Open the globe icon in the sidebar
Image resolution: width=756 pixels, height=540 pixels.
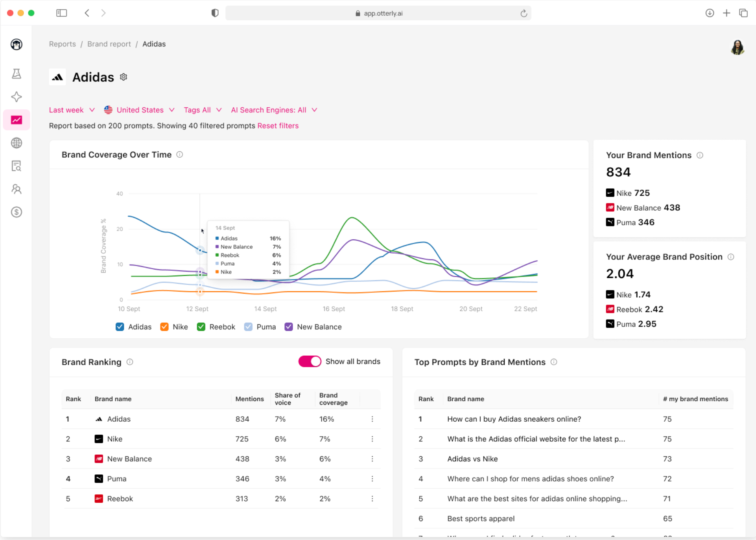[16, 143]
